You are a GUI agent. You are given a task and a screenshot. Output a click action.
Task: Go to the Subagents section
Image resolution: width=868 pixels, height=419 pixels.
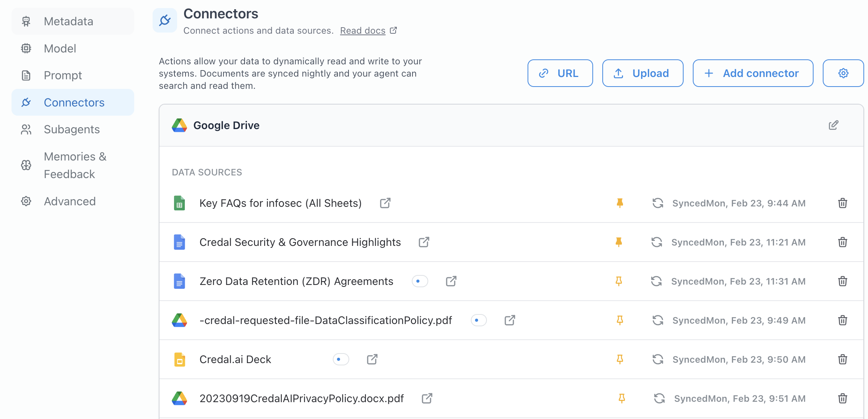(x=72, y=129)
